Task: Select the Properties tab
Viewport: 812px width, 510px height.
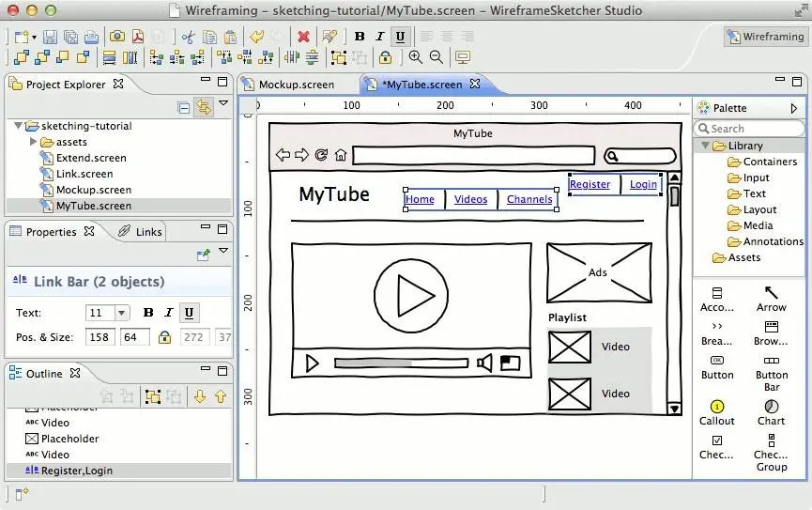Action: 52,232
